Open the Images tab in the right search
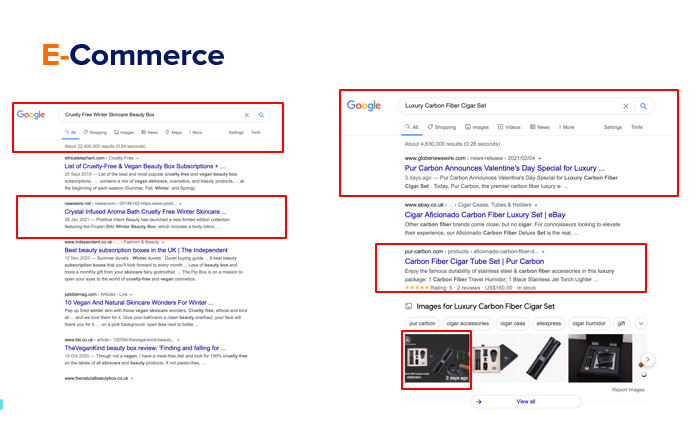The image size is (699, 422). [x=477, y=127]
